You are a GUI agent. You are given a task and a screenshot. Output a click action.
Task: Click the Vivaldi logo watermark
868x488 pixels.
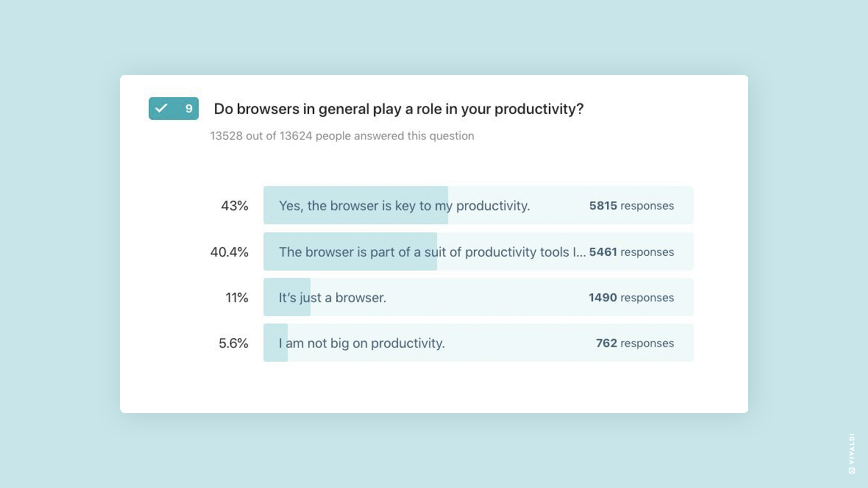tap(852, 453)
